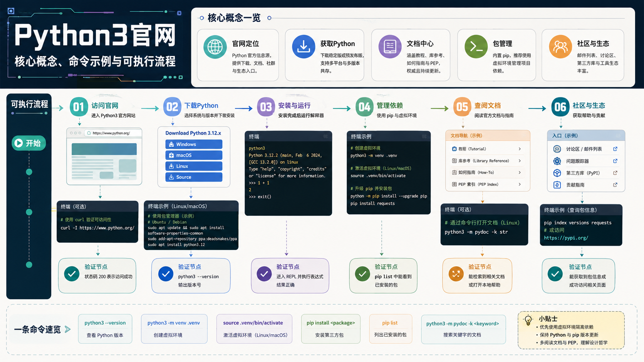The width and height of the screenshot is (644, 362).
Task: Expand the chevron beside 库参考 (Library Reference)
Action: (x=520, y=161)
